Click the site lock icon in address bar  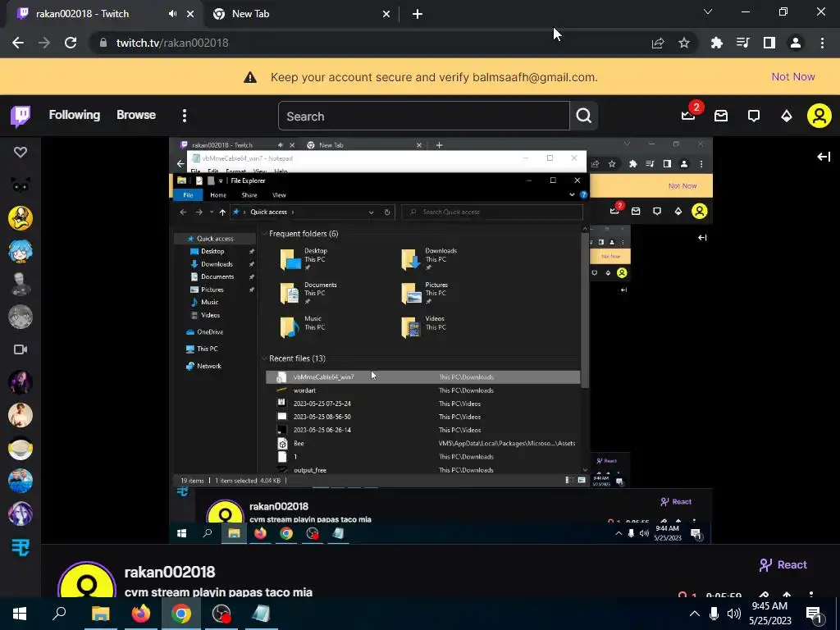[x=103, y=43]
